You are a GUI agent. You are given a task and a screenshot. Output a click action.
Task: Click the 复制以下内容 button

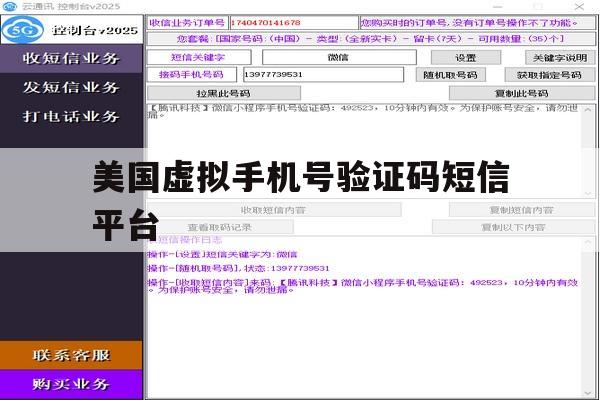[513, 227]
